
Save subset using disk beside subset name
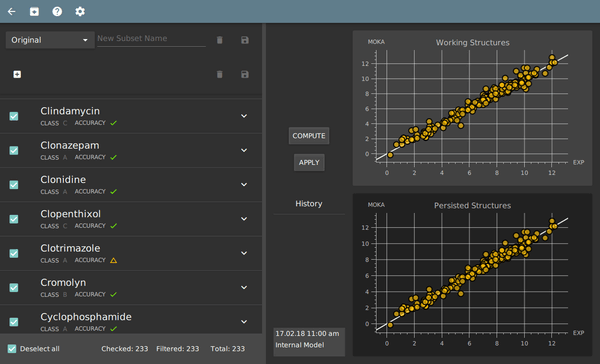coord(245,40)
